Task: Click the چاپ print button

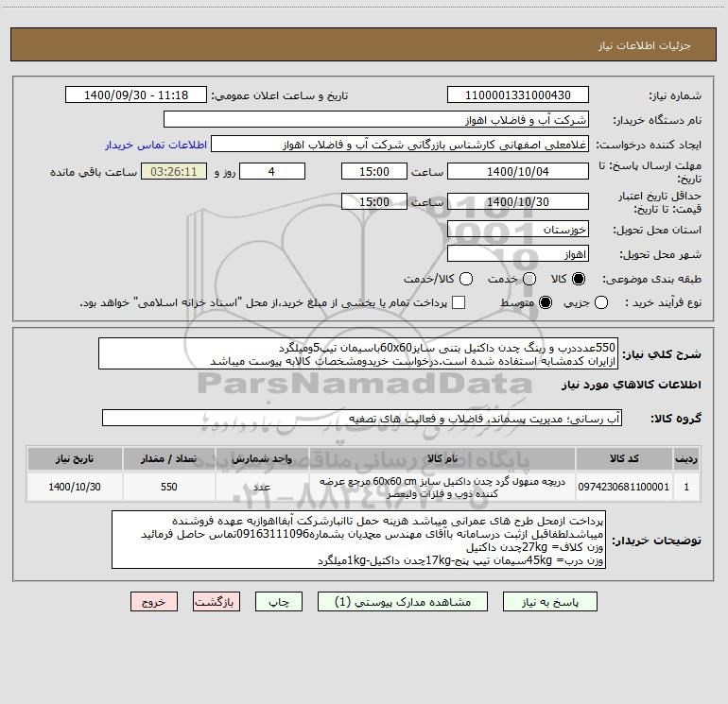Action: click(279, 602)
